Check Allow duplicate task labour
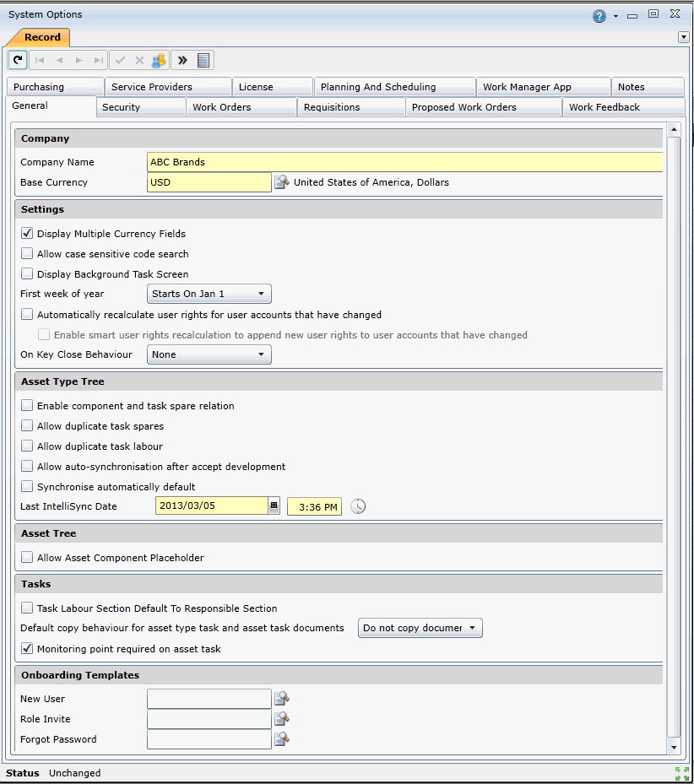 (27, 446)
